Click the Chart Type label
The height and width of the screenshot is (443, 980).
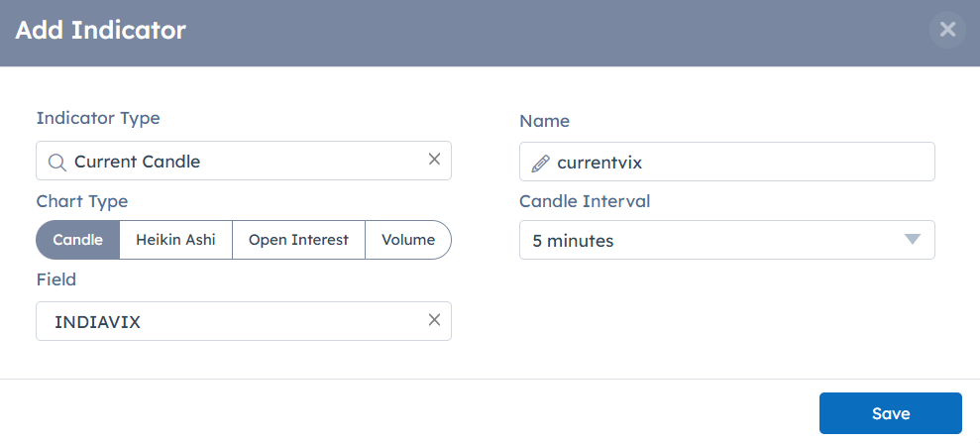[x=82, y=201]
